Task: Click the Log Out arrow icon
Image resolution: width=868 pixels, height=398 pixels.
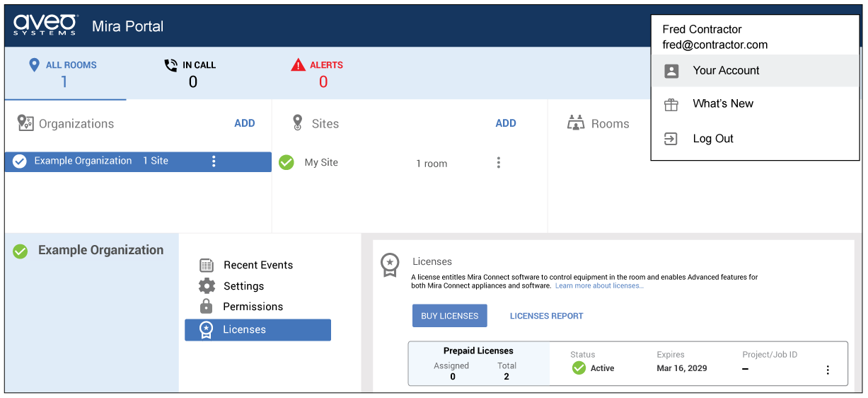Action: click(671, 139)
